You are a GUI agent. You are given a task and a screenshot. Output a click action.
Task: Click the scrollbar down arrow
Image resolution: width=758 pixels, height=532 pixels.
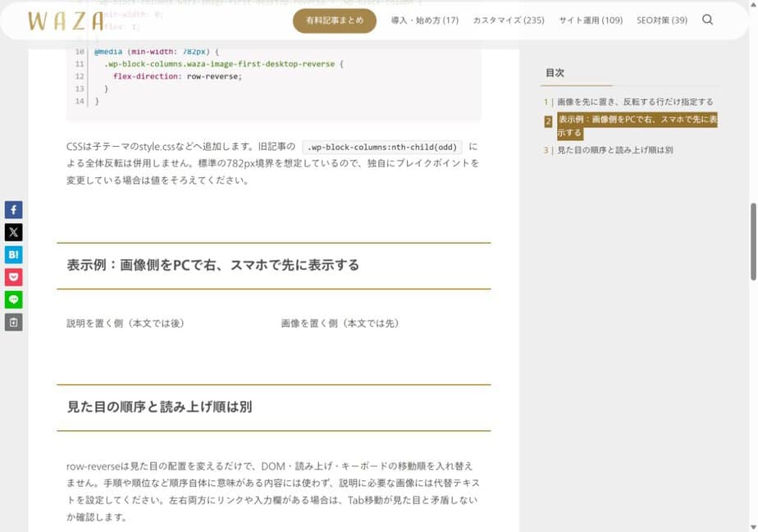coord(753,527)
